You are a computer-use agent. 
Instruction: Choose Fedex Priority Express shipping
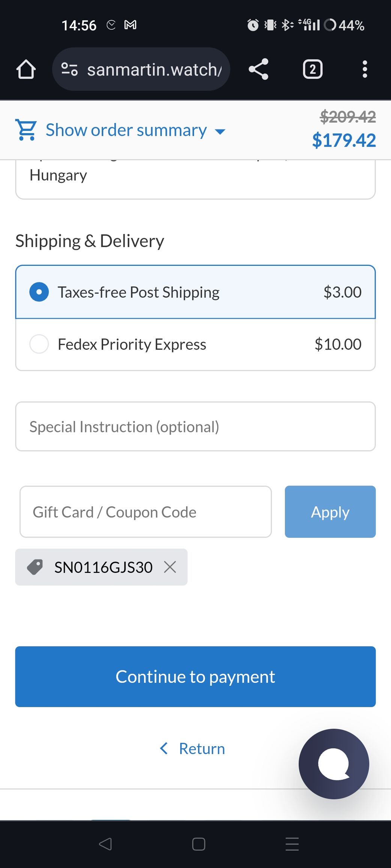pyautogui.click(x=39, y=344)
